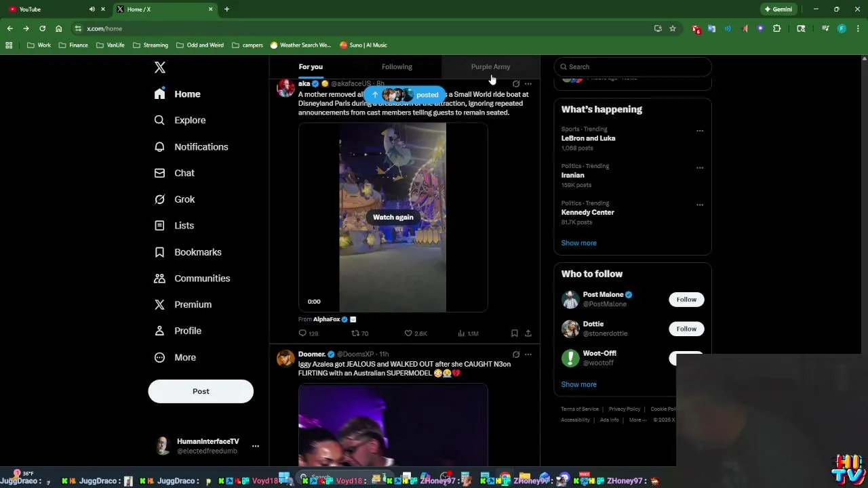Open Bookmarks in the sidebar
Screen dimensions: 868x488
[189, 252]
